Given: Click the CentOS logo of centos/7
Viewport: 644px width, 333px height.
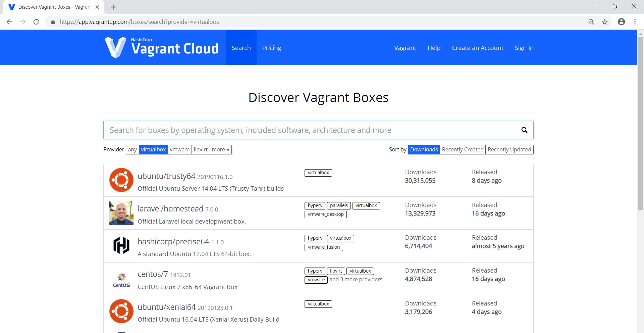Looking at the screenshot, I should pos(121,280).
